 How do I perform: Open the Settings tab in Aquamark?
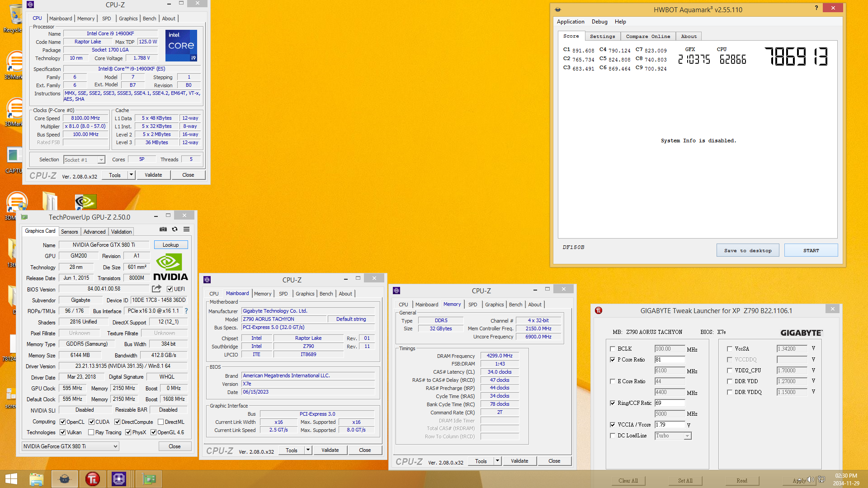pos(602,37)
